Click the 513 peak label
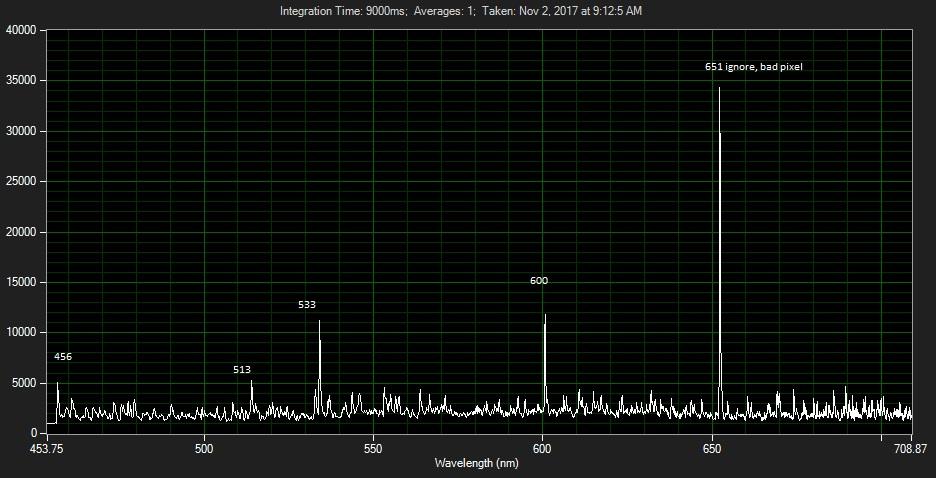The width and height of the screenshot is (936, 478). tap(242, 370)
